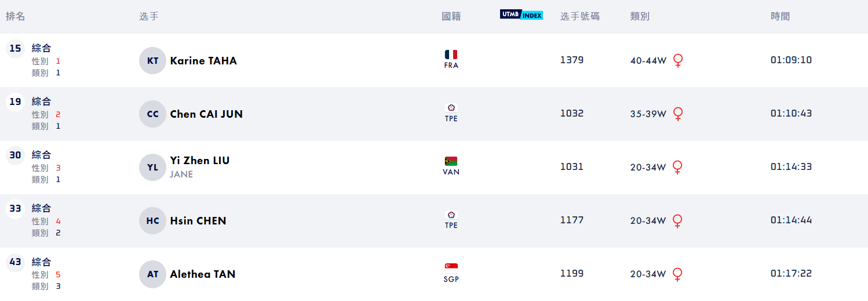Click the HC avatar for Hsin CHEN

coord(152,221)
